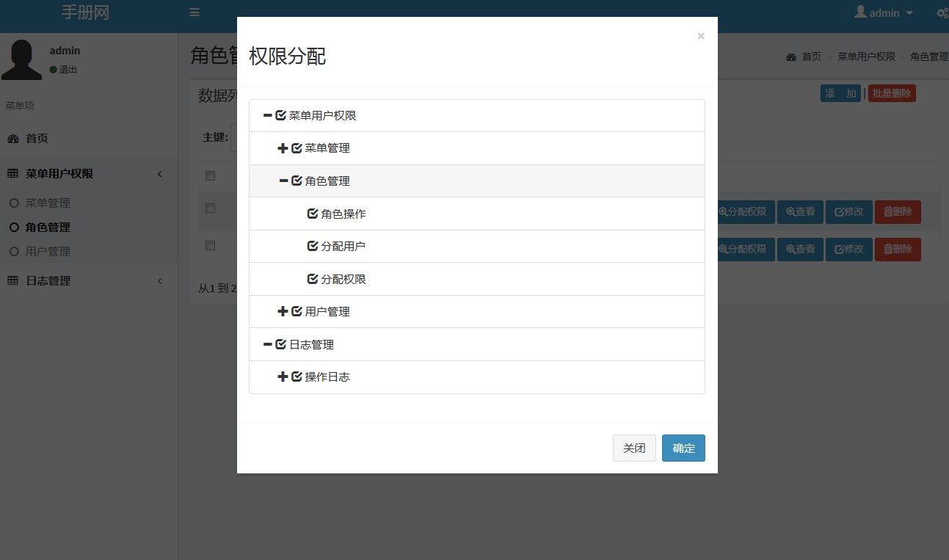Click the 确定 button to confirm

(x=683, y=448)
